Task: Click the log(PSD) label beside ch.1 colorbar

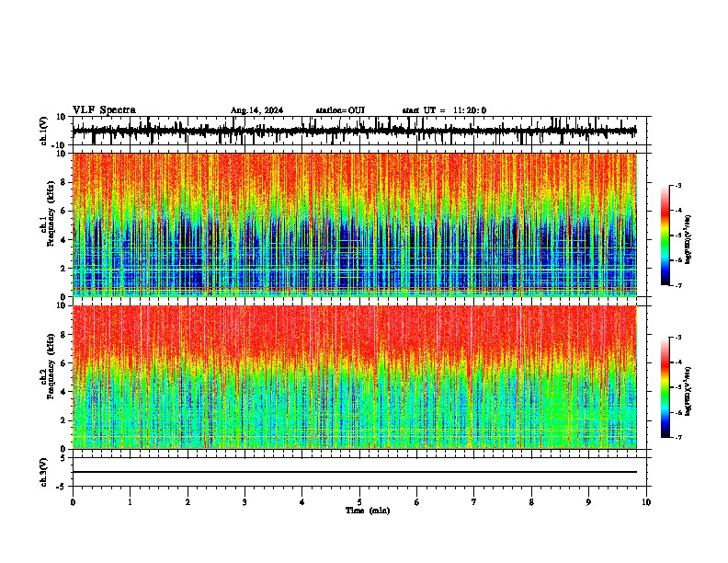Action: pos(688,240)
